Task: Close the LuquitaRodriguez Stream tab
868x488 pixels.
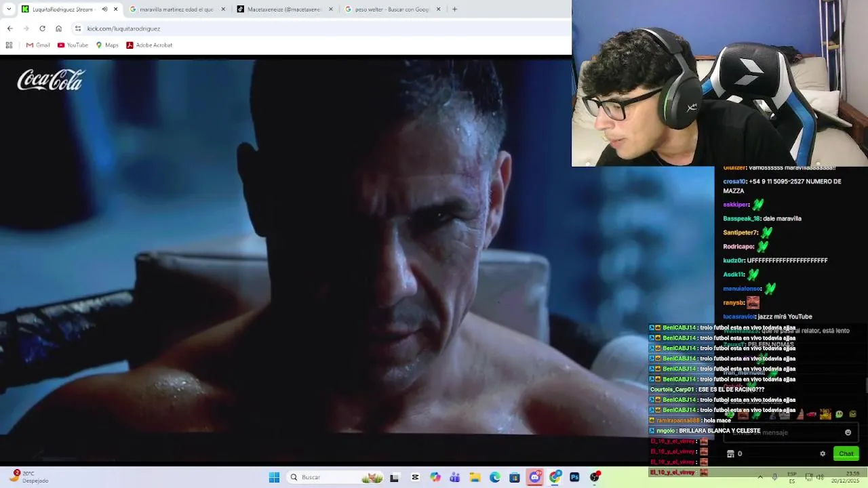Action: [115, 9]
